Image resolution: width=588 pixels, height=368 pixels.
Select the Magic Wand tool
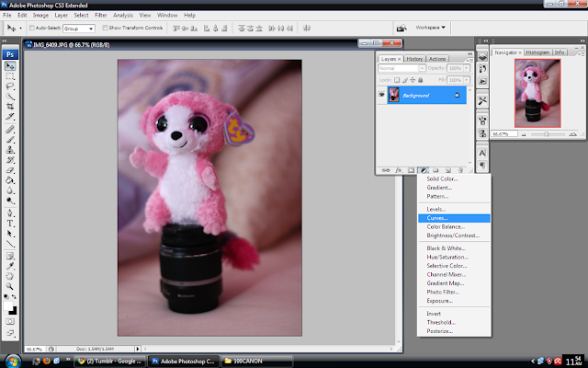click(x=10, y=97)
